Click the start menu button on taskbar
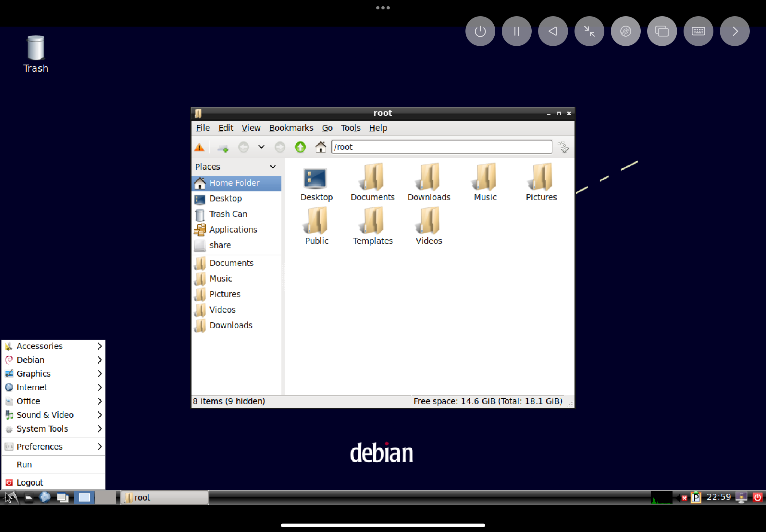Viewport: 766px width, 532px height. [11, 498]
